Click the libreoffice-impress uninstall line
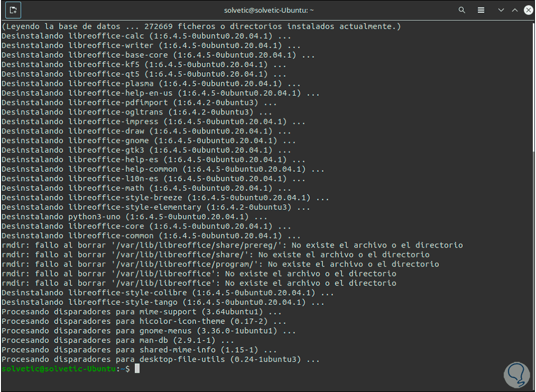 coord(153,121)
